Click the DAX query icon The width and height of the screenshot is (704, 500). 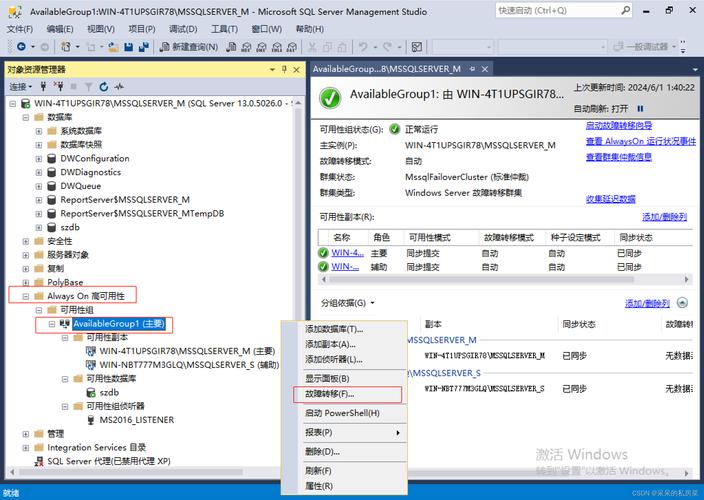click(292, 47)
